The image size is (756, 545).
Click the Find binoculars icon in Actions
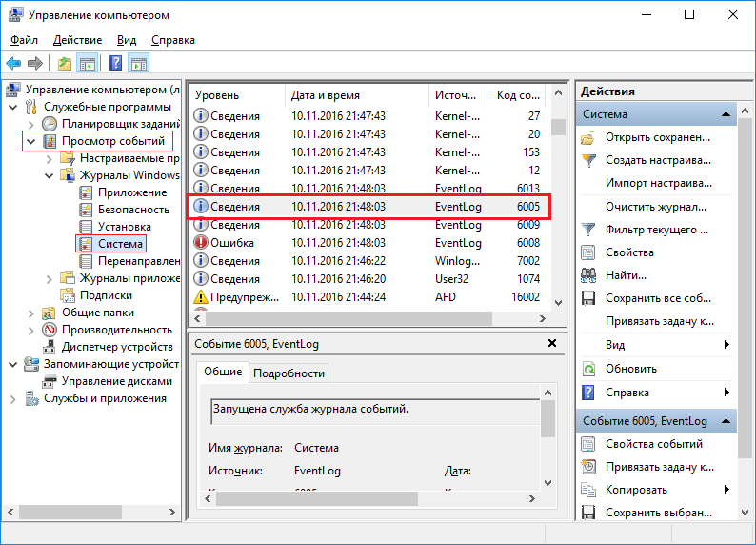coord(588,275)
